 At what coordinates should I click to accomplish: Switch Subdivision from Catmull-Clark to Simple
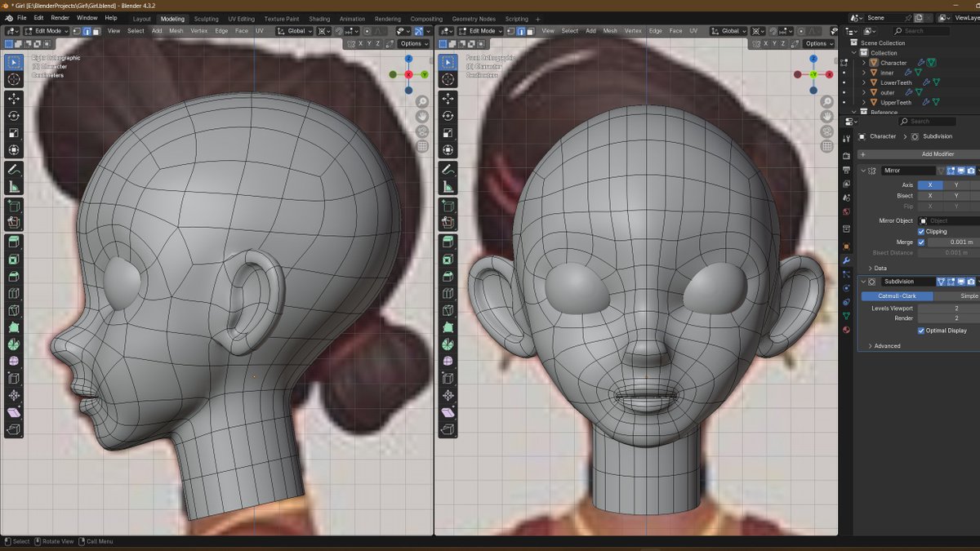(968, 296)
